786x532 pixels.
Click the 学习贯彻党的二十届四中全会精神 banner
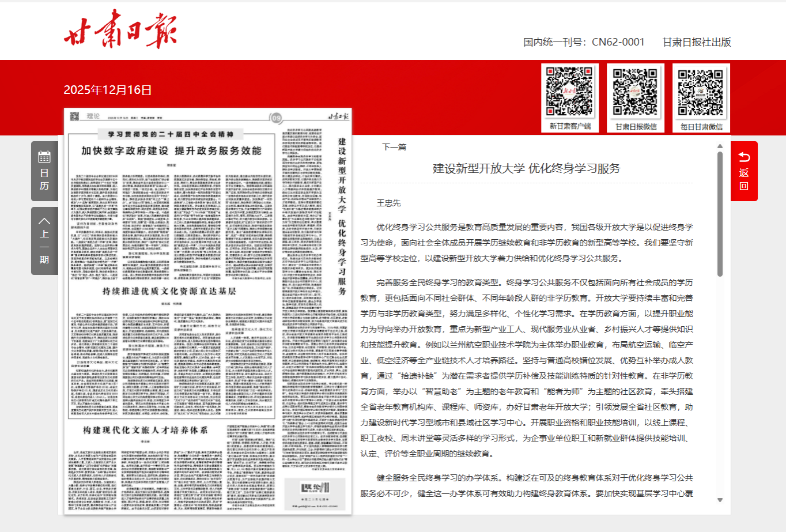tap(171, 134)
